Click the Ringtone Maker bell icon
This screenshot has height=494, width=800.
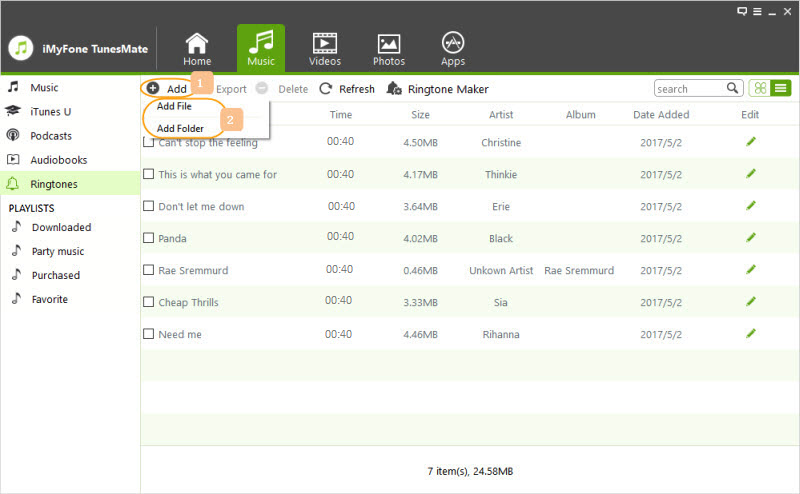tap(394, 89)
